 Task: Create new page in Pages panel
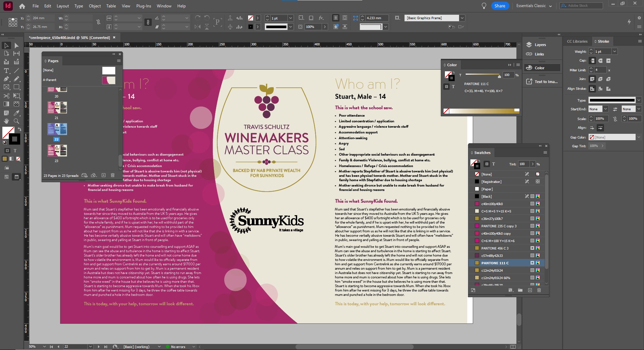coord(104,175)
